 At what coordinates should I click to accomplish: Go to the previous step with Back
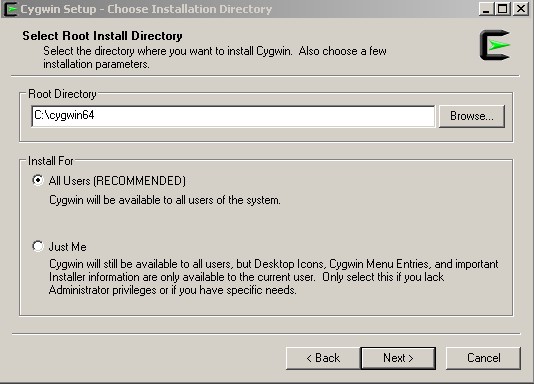(x=323, y=358)
